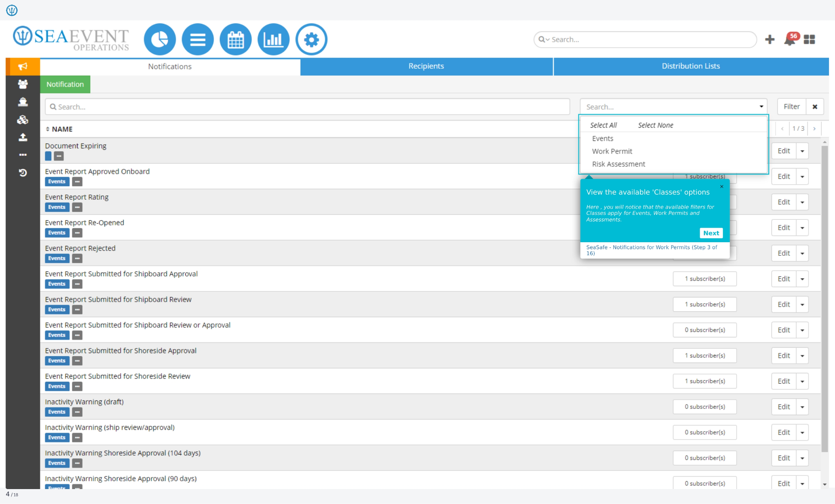Go to next page arrow
Screen dimensions: 835x504
[x=814, y=128]
